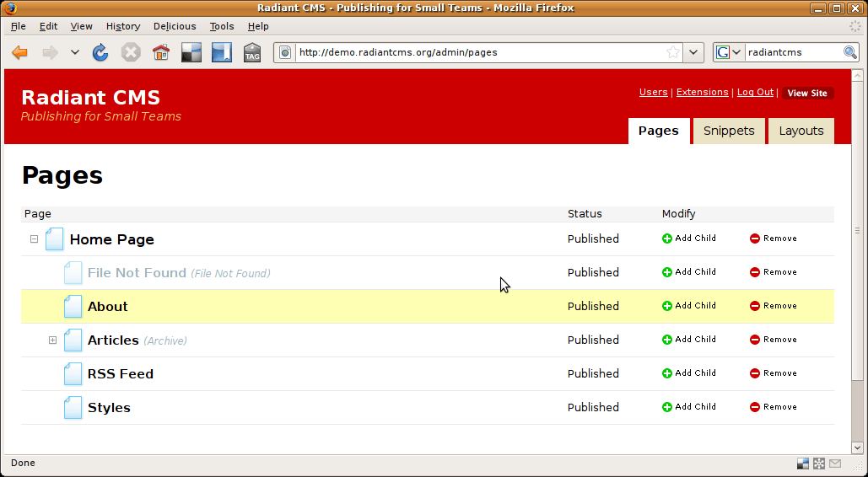
Task: Click the View Site button
Action: coord(807,93)
